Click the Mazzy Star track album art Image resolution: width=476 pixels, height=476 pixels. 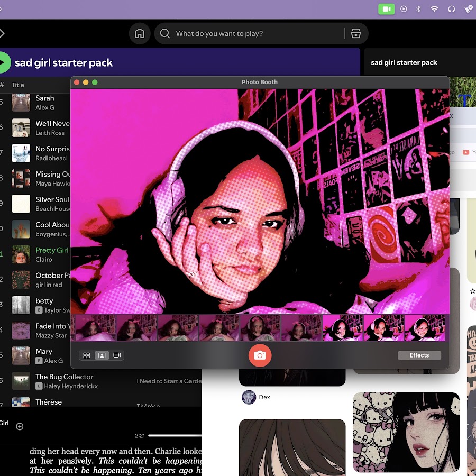21,330
